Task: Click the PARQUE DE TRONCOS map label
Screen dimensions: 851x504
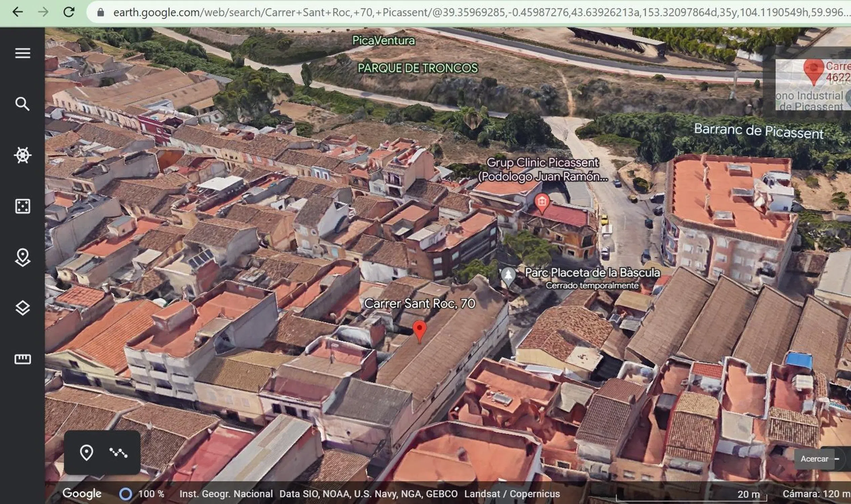Action: (418, 68)
